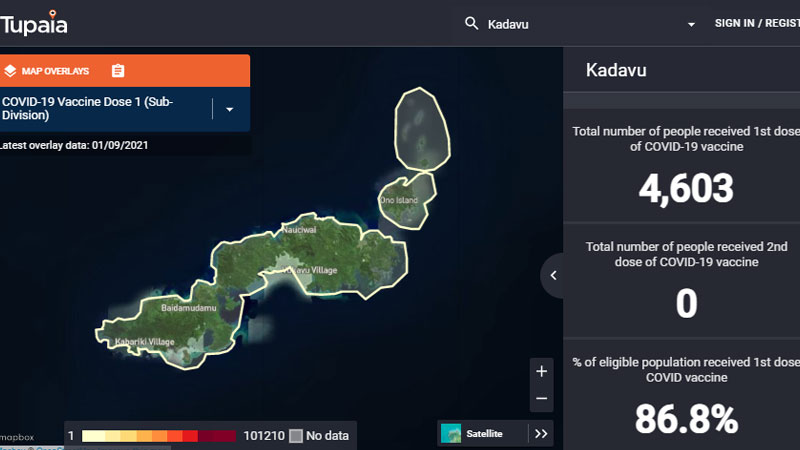Zoom out with the minus button
The height and width of the screenshot is (450, 800).
pyautogui.click(x=541, y=398)
